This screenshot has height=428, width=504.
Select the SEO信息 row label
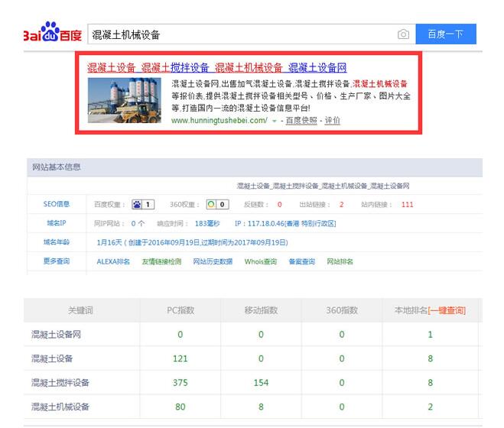56,204
